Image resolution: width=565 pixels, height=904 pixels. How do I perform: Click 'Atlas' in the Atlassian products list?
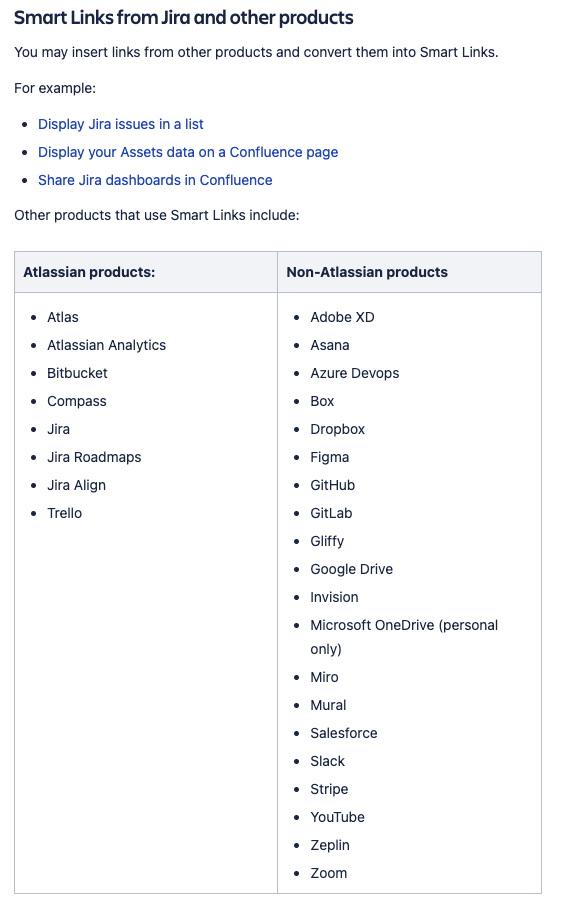(62, 318)
